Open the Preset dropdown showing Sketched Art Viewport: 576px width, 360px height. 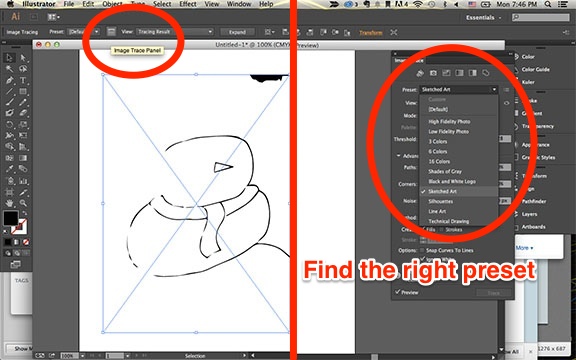[459, 89]
